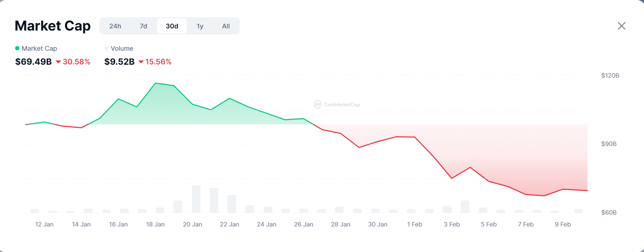Click the $69.49B market cap value
Viewport: 644px width, 252px height.
33,62
